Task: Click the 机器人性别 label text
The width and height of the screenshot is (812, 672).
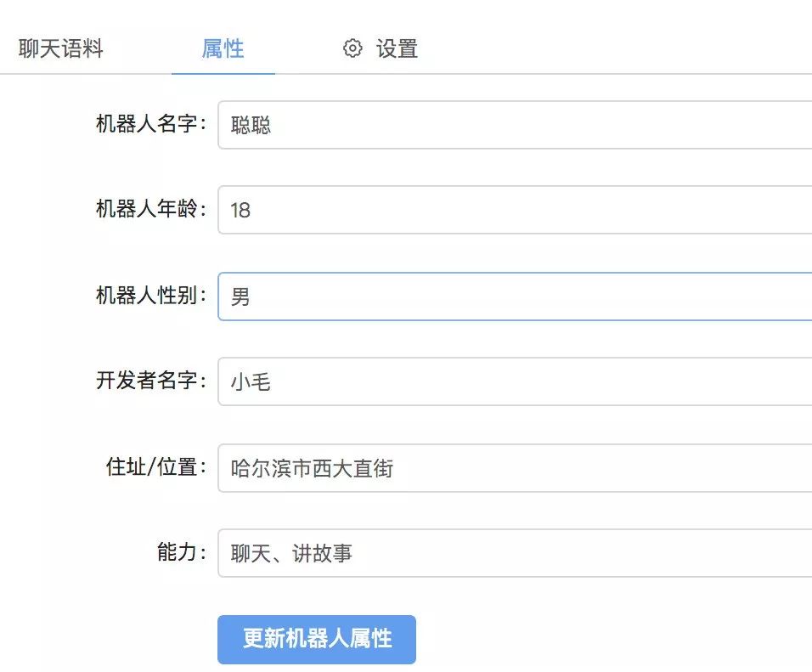Action: [150, 296]
